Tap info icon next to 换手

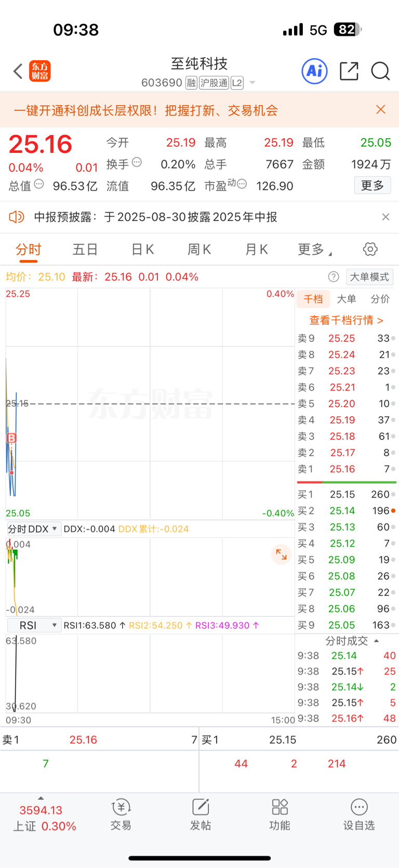click(137, 162)
